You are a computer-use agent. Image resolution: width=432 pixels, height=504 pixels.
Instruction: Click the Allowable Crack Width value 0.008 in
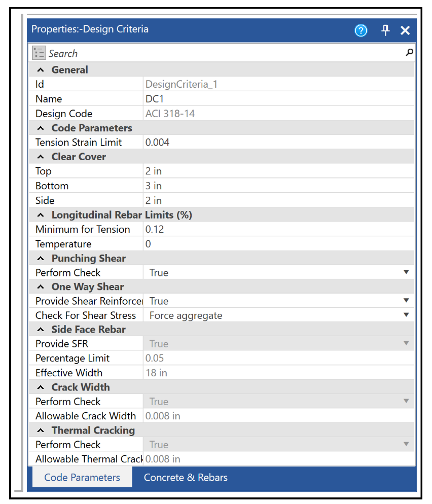tap(163, 416)
